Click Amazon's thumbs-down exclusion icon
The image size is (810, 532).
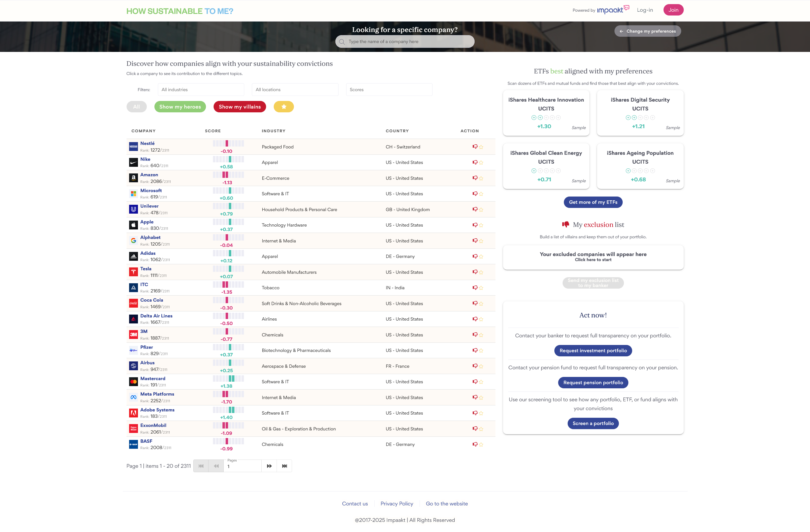pos(475,178)
